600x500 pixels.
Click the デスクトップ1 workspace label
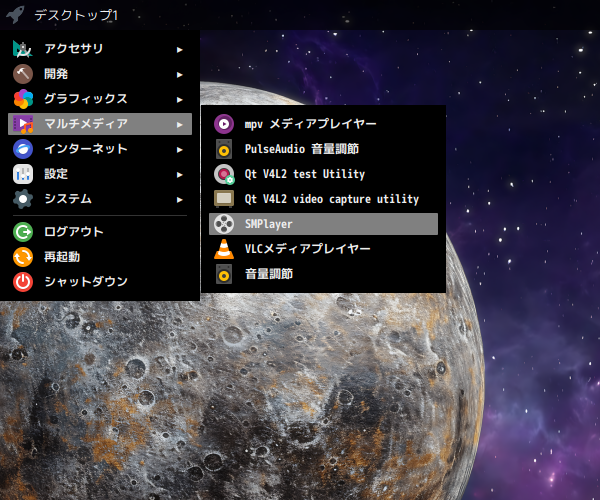(76, 15)
